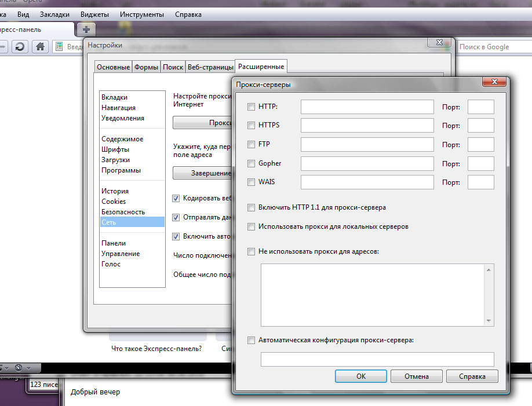Click the Отмена button
The image size is (532, 406).
[x=416, y=376]
